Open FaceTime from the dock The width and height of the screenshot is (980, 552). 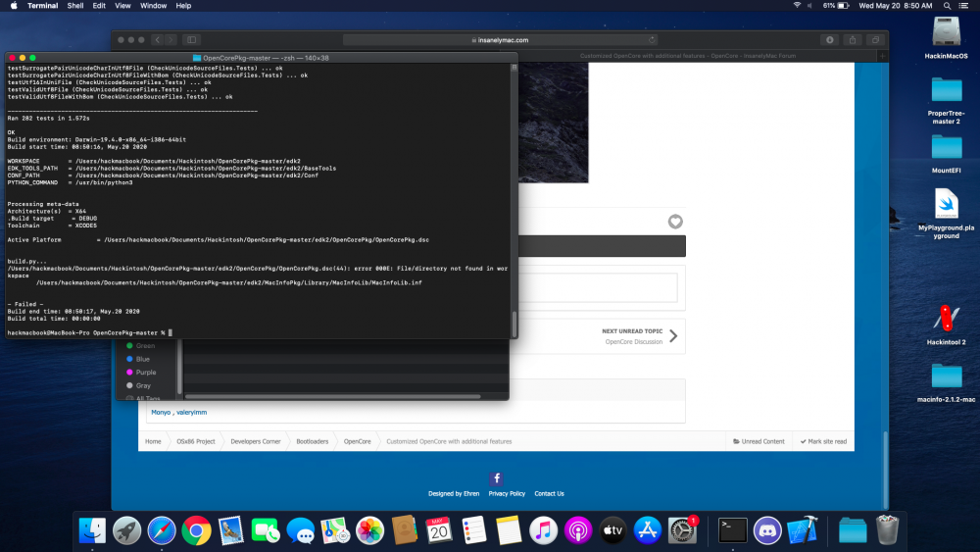click(x=266, y=530)
